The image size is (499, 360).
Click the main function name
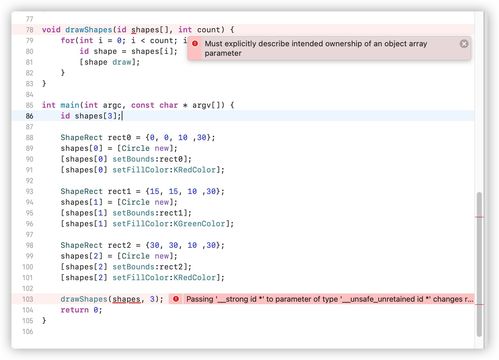70,105
